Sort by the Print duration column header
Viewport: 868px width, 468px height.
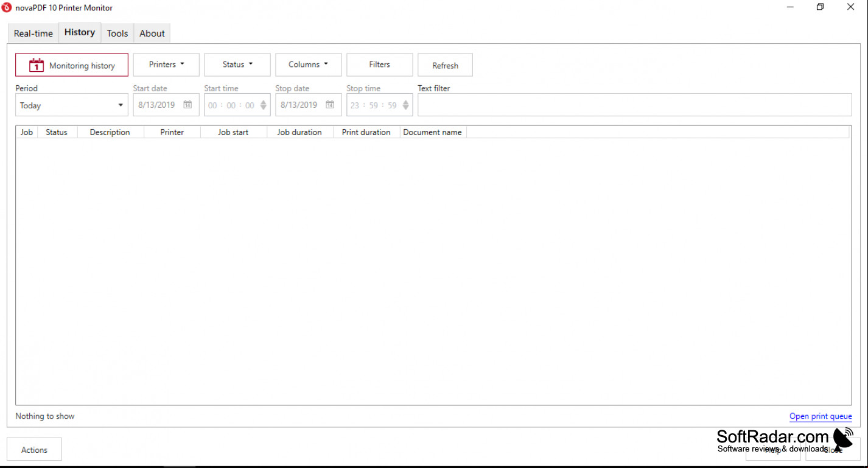(366, 132)
